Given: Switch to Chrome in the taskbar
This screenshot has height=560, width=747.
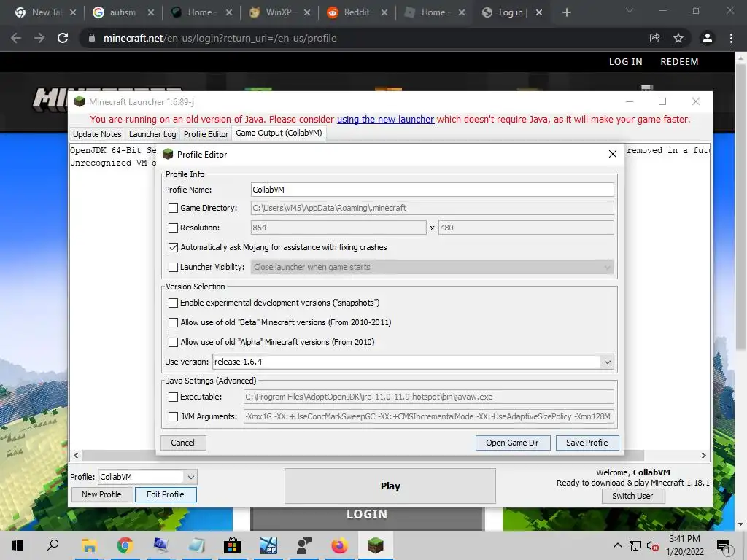Looking at the screenshot, I should coord(125,545).
